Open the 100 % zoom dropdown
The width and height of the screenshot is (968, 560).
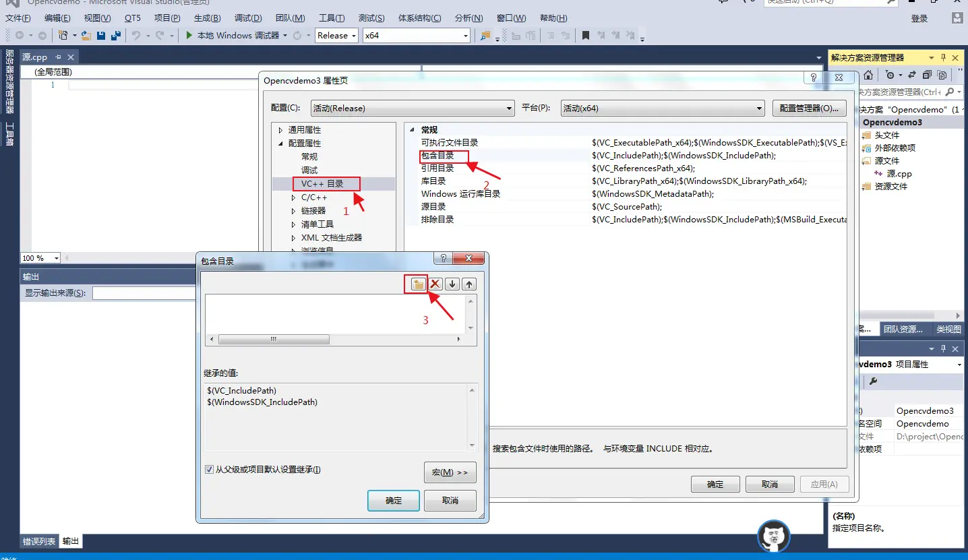40,258
